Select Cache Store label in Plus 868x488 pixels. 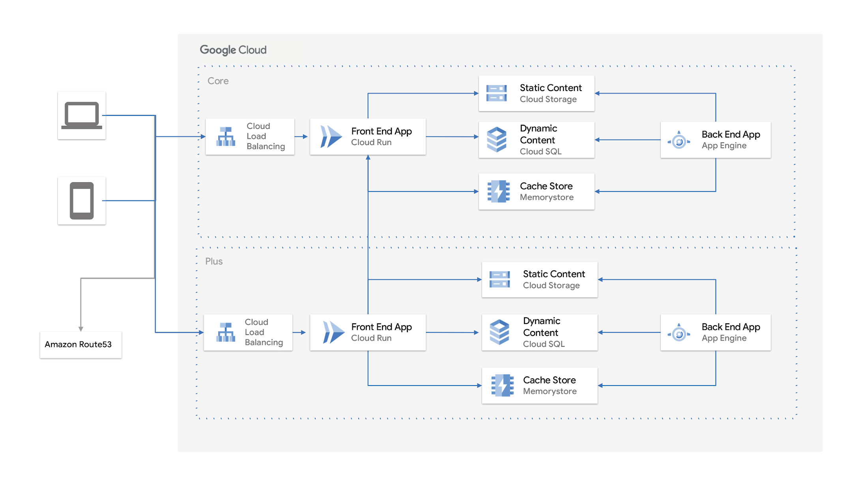point(549,380)
